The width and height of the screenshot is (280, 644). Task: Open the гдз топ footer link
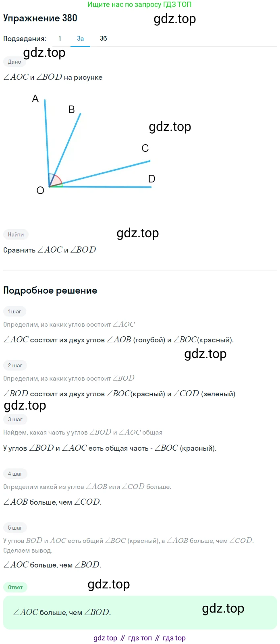[x=140, y=638]
